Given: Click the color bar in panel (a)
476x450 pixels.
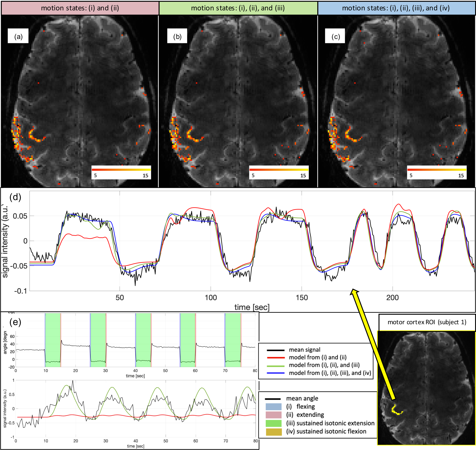Looking at the screenshot, I should pos(121,170).
